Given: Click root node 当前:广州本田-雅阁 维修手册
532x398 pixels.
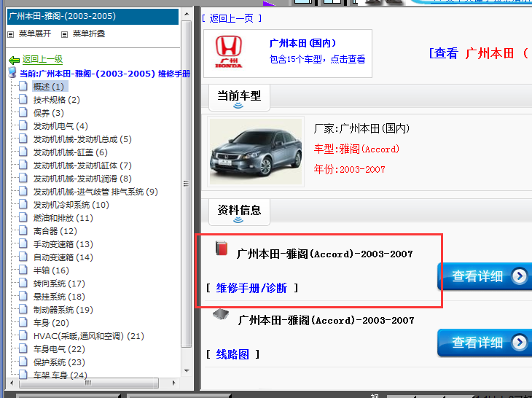Looking at the screenshot, I should click(105, 74).
